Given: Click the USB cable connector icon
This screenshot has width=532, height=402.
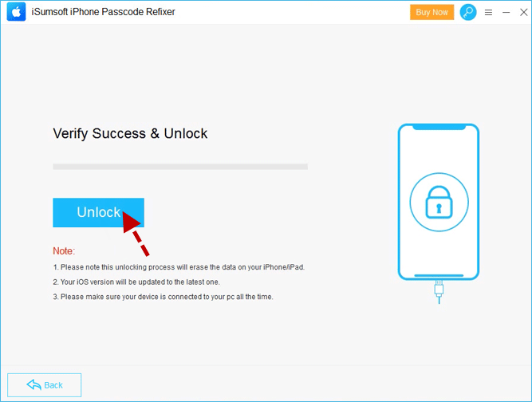Looking at the screenshot, I should point(439,292).
